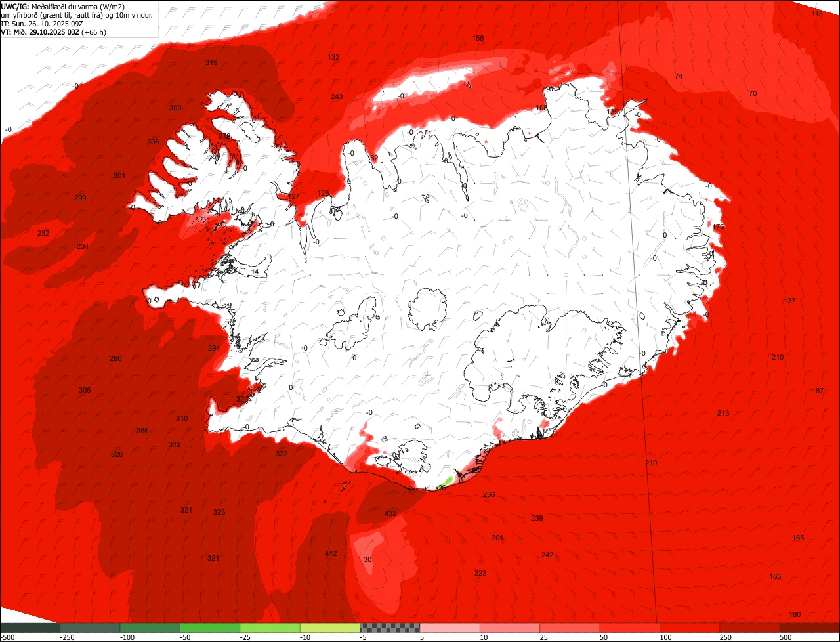
Task: Click the darkest red swatch right of 500
Action: point(810,628)
